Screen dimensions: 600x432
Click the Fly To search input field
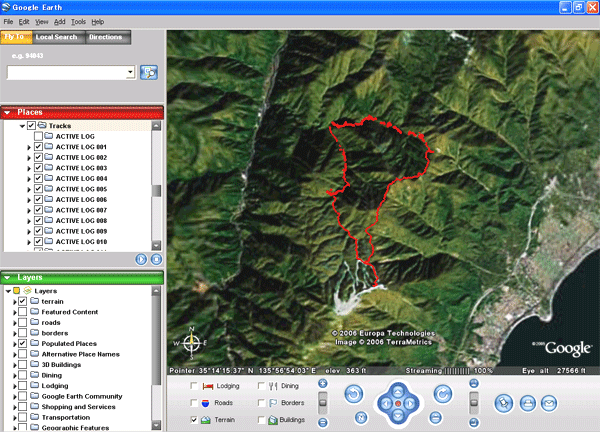coord(65,72)
